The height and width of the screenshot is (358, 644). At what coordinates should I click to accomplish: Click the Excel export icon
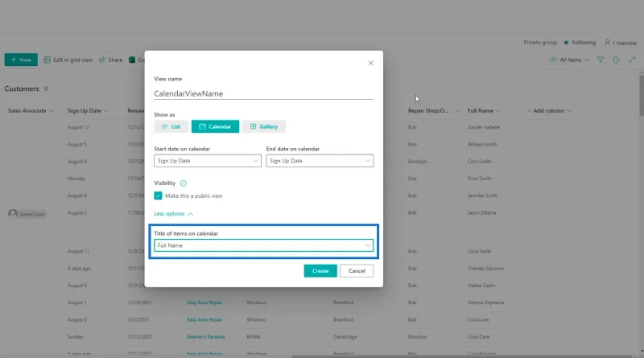[132, 60]
